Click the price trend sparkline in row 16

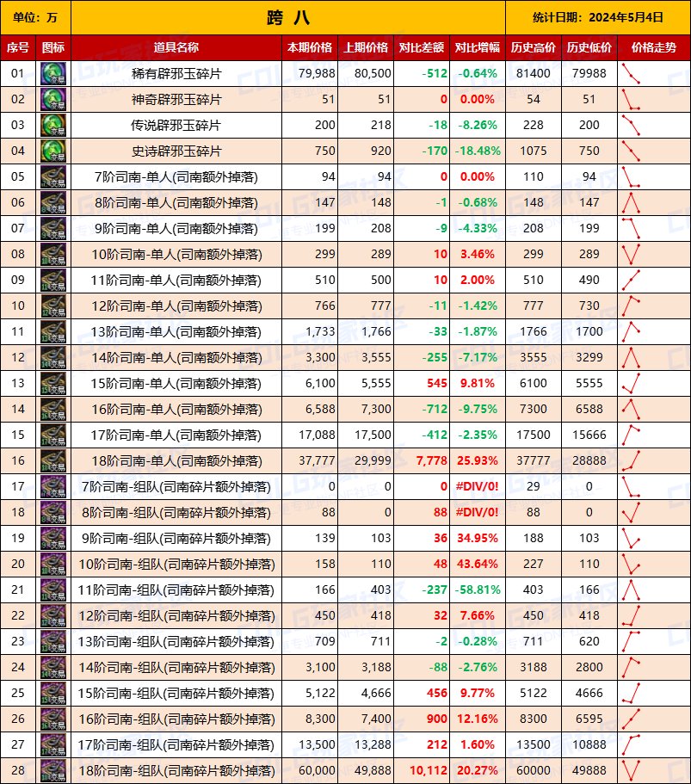click(x=631, y=461)
